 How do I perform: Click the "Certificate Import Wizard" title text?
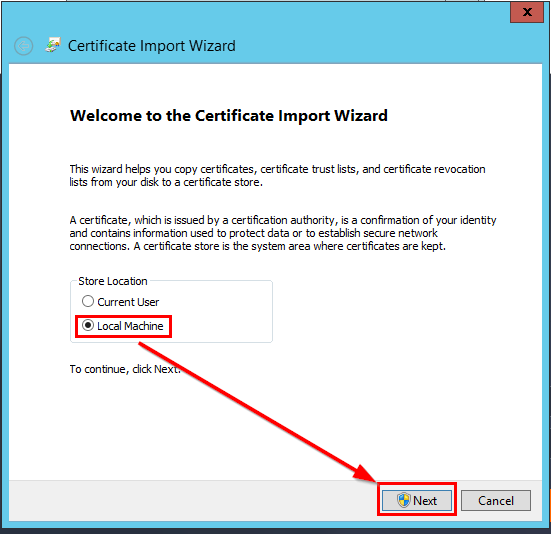click(151, 46)
